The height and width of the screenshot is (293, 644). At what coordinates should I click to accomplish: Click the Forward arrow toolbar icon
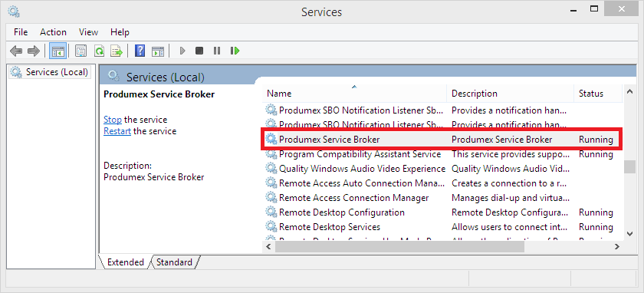tap(33, 51)
